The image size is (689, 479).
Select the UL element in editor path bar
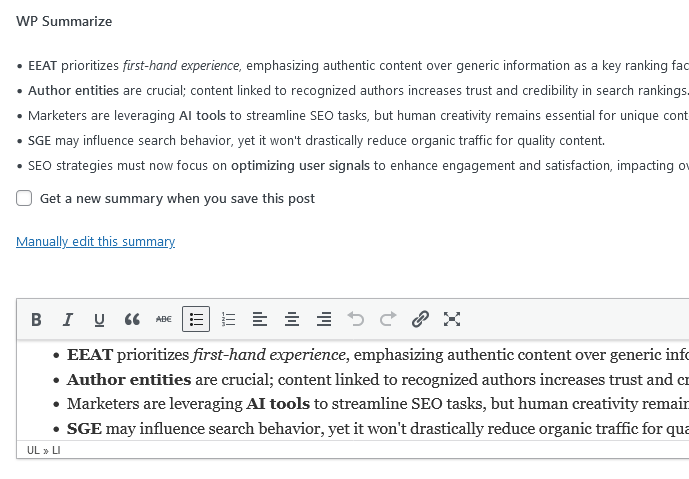pos(33,450)
